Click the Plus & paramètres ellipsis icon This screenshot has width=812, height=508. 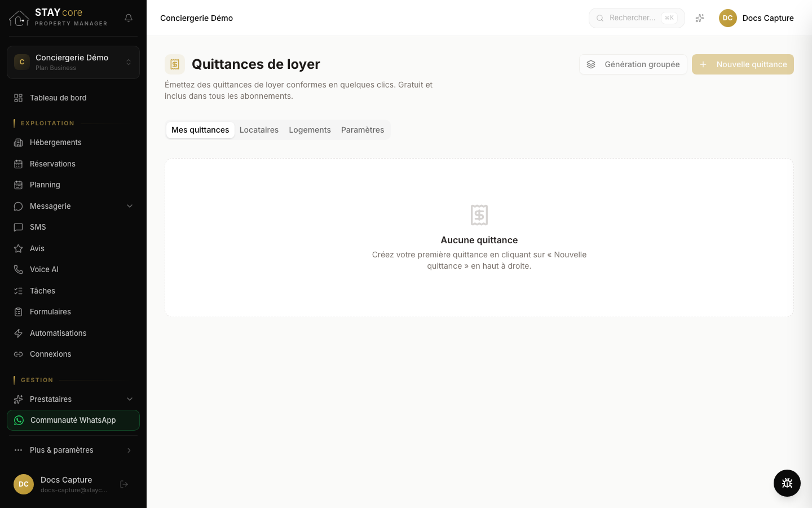click(x=18, y=450)
